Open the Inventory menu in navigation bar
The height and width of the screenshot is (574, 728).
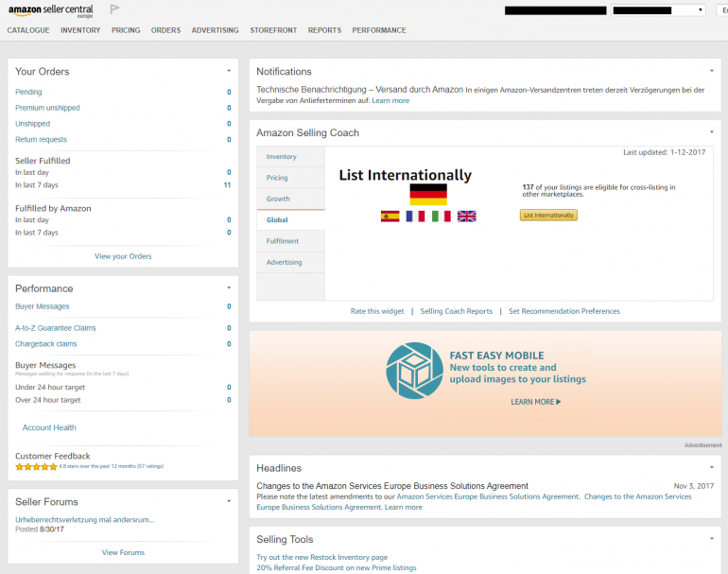(x=80, y=30)
